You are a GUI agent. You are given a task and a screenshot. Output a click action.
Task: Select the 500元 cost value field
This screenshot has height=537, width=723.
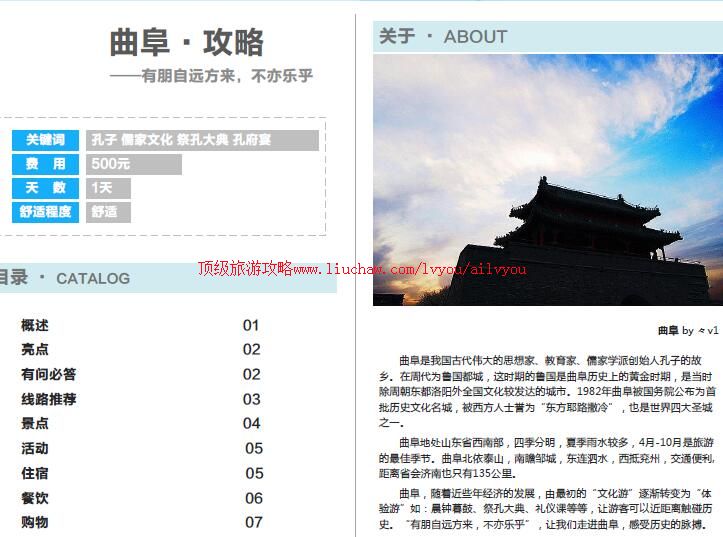click(x=133, y=164)
